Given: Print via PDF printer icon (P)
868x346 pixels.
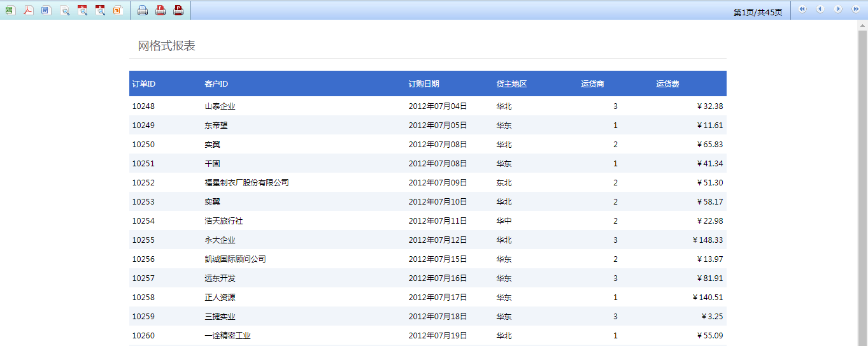Looking at the screenshot, I should [178, 10].
